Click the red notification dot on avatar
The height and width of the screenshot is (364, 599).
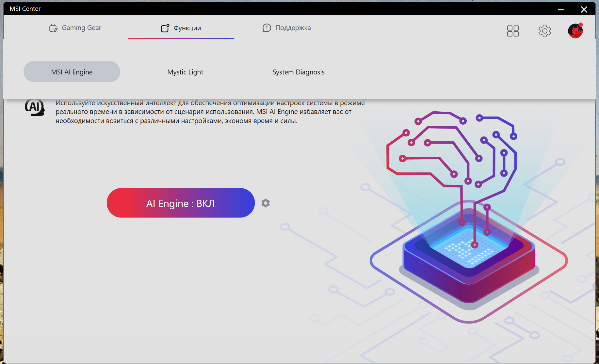coord(580,25)
